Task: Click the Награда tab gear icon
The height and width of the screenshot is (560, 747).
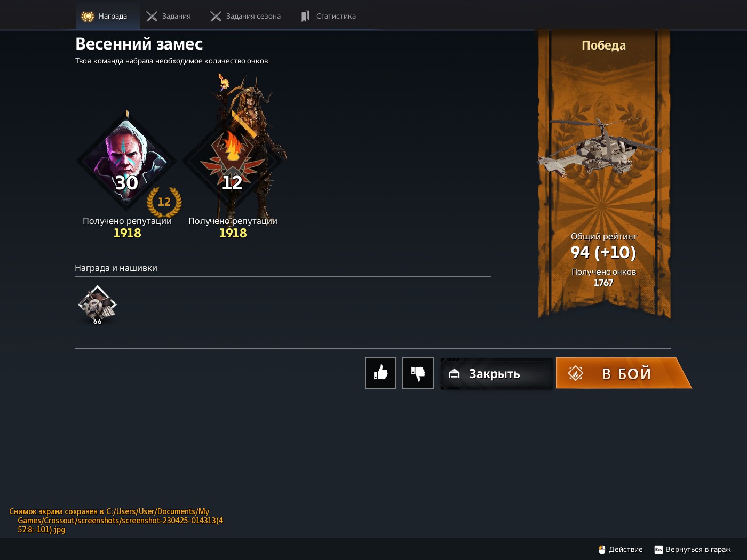Action: click(88, 17)
